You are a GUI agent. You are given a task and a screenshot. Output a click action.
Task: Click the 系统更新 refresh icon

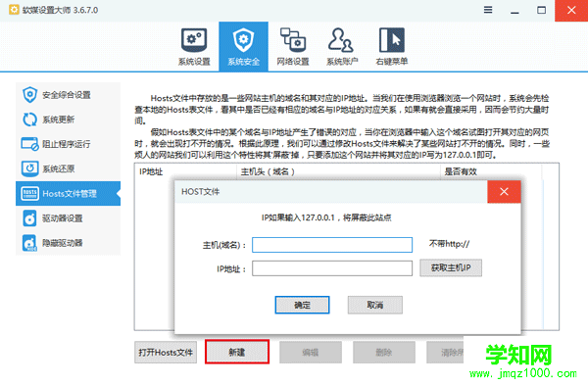coord(29,120)
